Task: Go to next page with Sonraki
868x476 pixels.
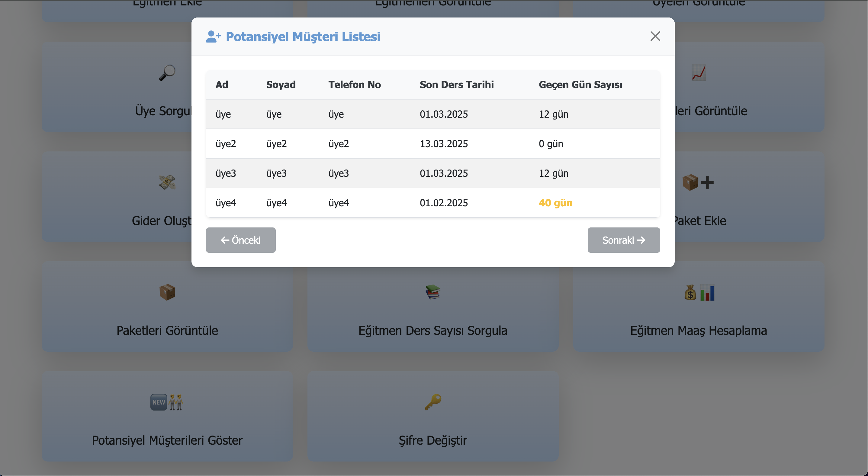Action: [x=623, y=240]
